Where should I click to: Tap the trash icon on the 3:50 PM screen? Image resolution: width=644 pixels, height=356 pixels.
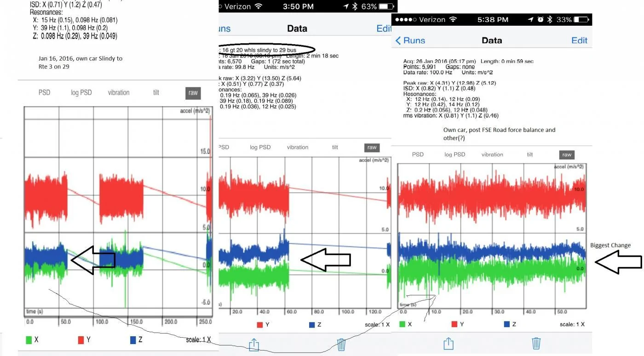341,345
